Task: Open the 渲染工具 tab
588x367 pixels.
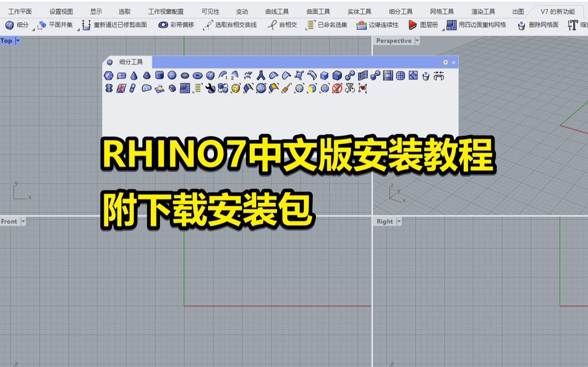Action: [483, 12]
